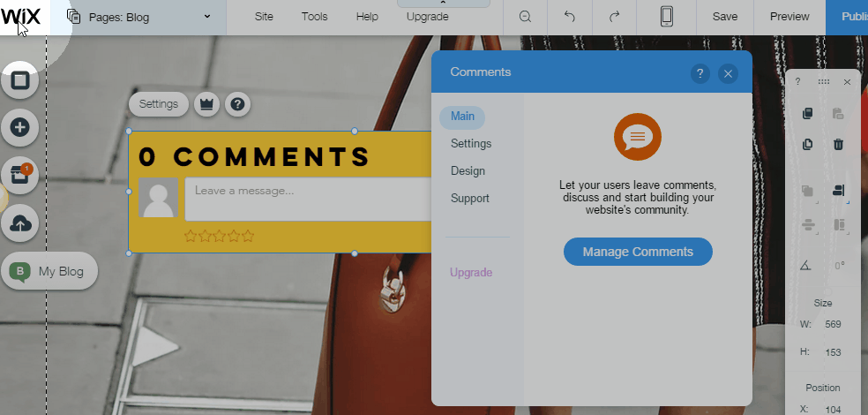Select the Design tab in Comments panel
868x415 pixels.
[468, 171]
